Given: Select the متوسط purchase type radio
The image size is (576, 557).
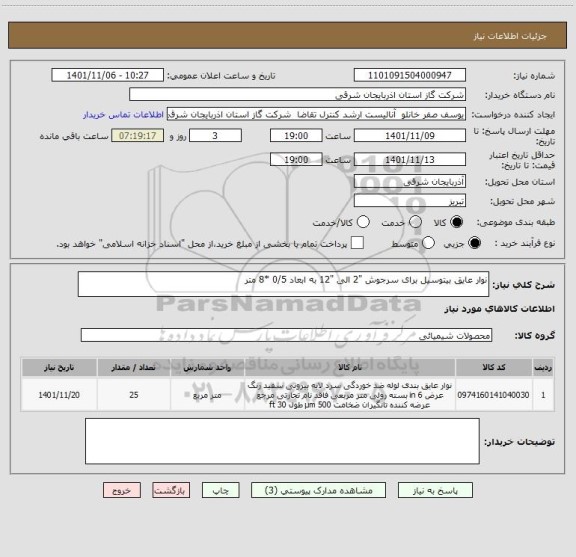Looking at the screenshot, I should (x=428, y=243).
